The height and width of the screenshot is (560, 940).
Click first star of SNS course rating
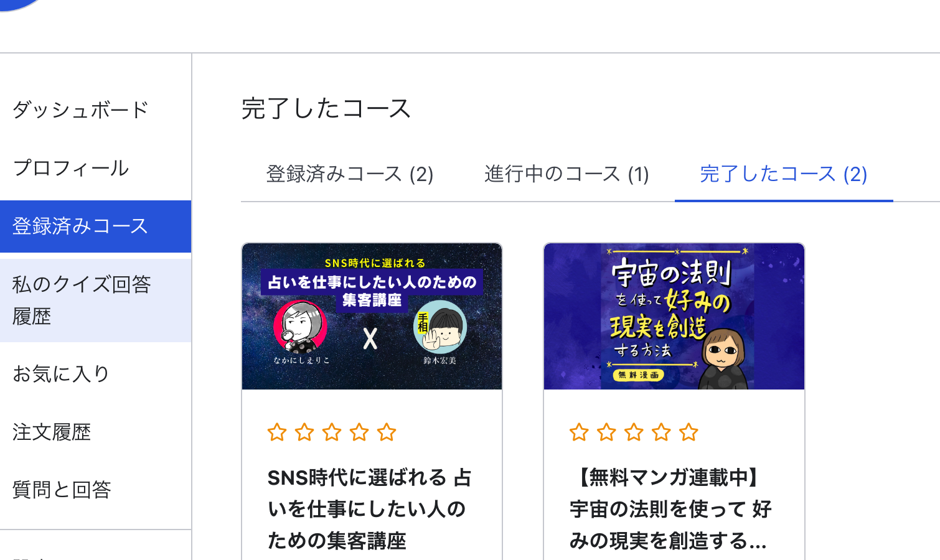click(277, 432)
